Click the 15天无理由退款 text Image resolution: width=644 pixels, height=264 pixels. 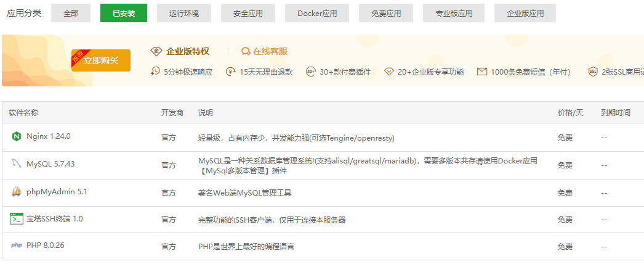(x=266, y=72)
